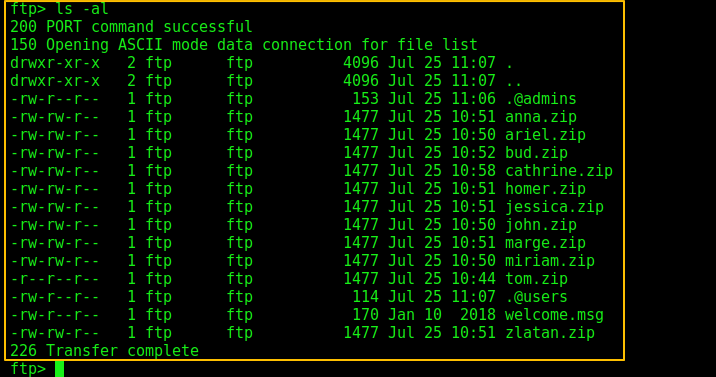Click the '150 Opening ASCII mode' status line
Screen dimensions: 716x377
coord(244,45)
